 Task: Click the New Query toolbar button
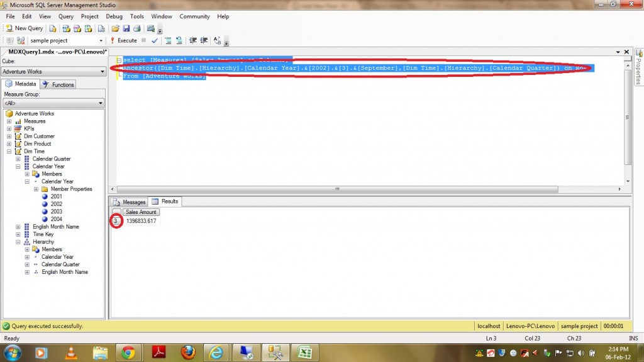(x=25, y=28)
